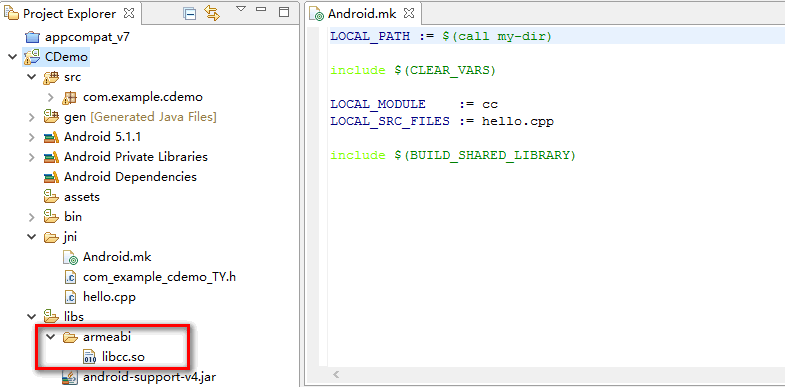This screenshot has height=387, width=785.
Task: Place cursor on LOCAL_PATH line
Action: click(x=441, y=36)
